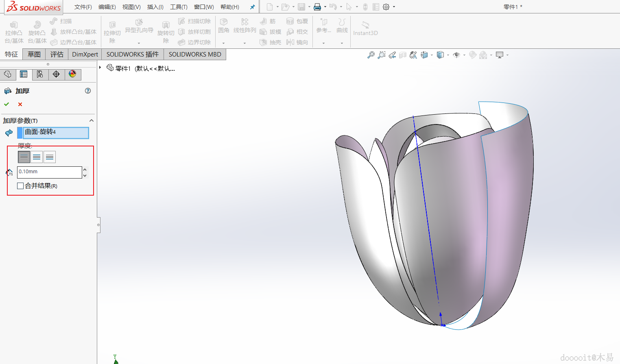This screenshot has width=620, height=364.
Task: Switch to the 评估 tab
Action: coord(57,54)
